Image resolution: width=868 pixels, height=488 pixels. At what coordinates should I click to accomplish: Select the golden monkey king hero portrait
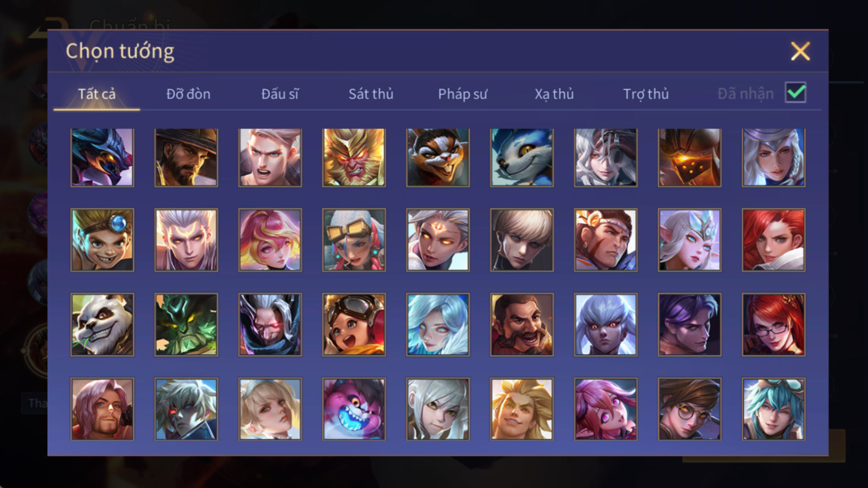coord(354,158)
